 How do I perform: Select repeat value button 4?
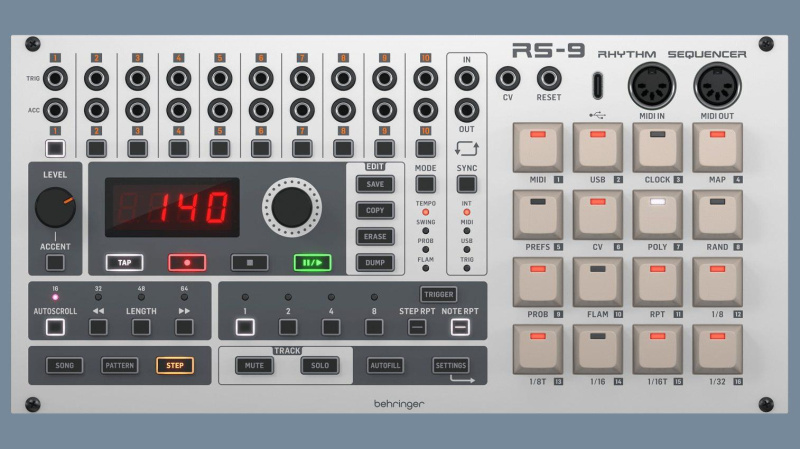(x=331, y=327)
